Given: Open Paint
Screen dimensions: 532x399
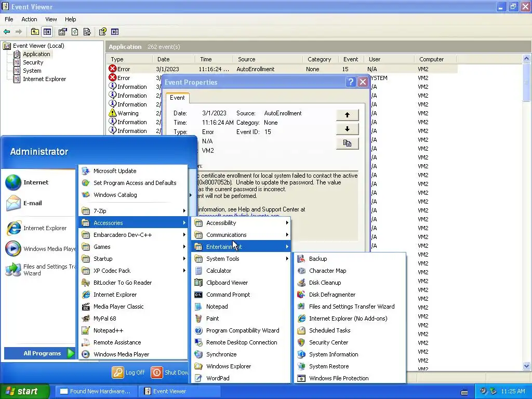Looking at the screenshot, I should click(241, 318).
